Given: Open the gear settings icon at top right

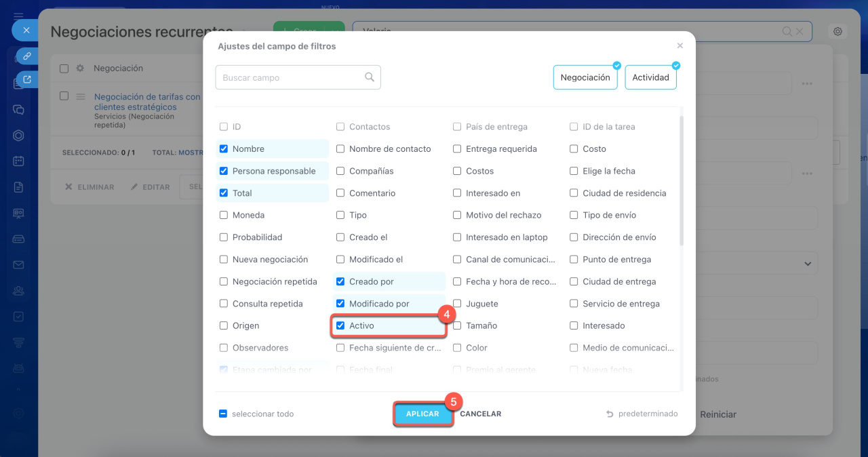Looking at the screenshot, I should [x=838, y=32].
